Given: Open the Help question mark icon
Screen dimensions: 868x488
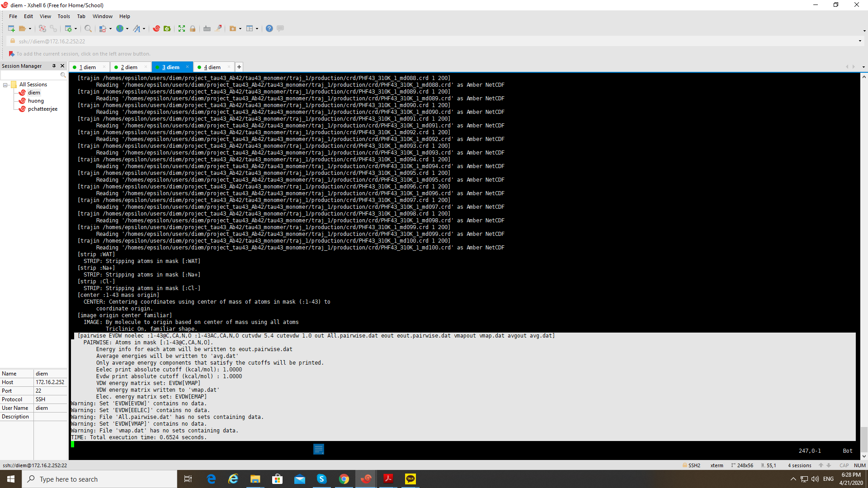Looking at the screenshot, I should click(x=269, y=28).
